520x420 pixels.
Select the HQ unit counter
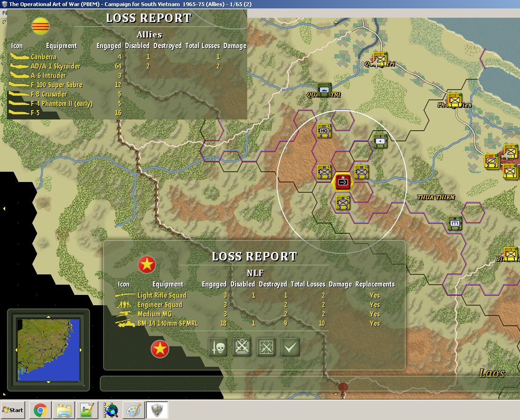pyautogui.click(x=324, y=131)
